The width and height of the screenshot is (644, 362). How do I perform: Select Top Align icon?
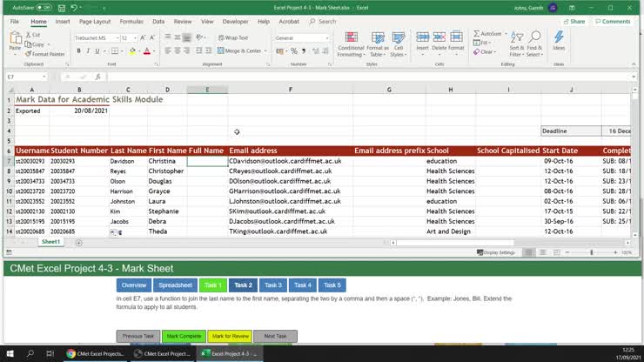pos(168,37)
